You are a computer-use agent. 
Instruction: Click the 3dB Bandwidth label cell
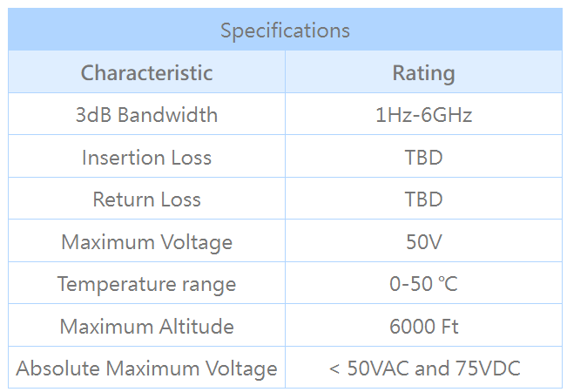pyautogui.click(x=146, y=115)
